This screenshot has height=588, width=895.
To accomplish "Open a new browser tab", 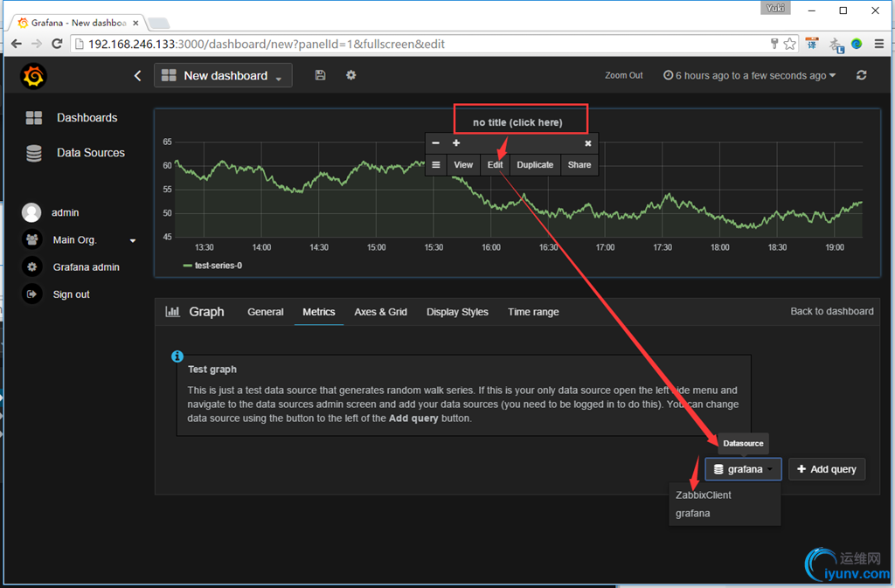I will click(158, 23).
